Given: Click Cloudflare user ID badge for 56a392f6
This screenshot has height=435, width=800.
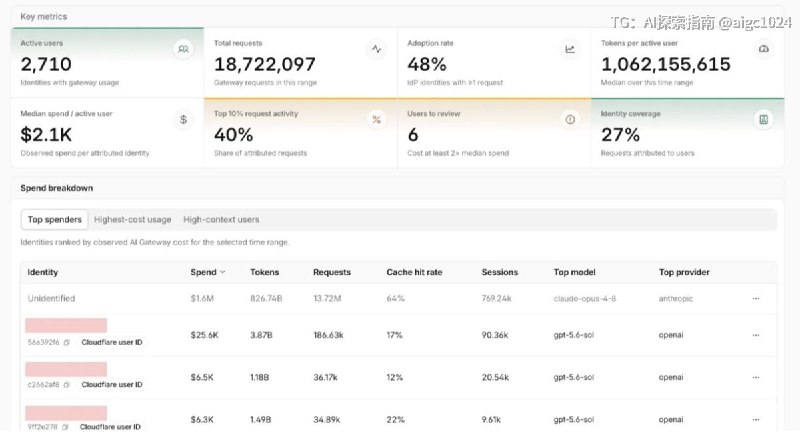Looking at the screenshot, I should pyautogui.click(x=112, y=342).
